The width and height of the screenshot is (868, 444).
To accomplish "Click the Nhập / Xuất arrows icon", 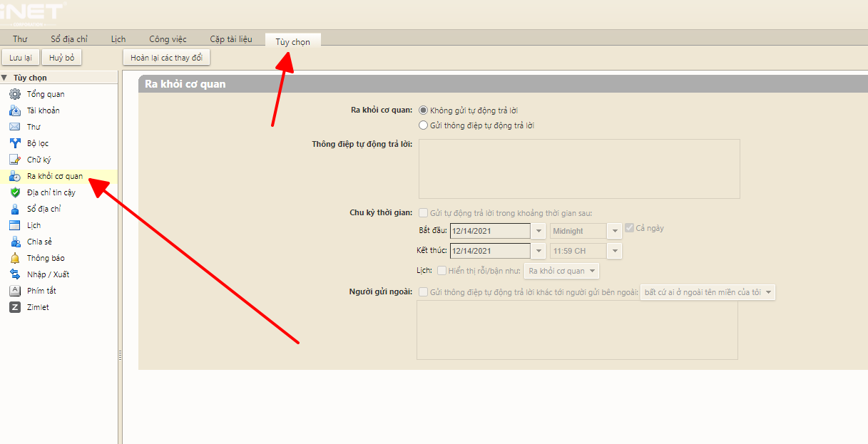I will coord(14,274).
